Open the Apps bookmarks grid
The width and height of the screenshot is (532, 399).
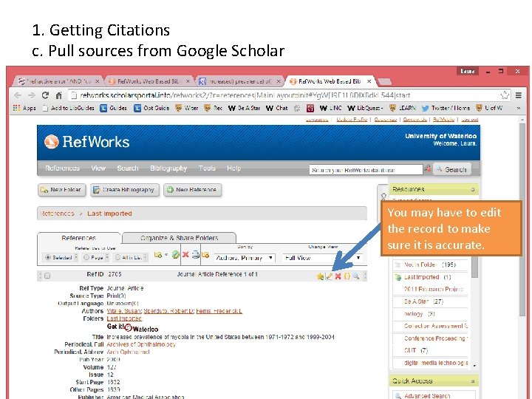coord(24,108)
